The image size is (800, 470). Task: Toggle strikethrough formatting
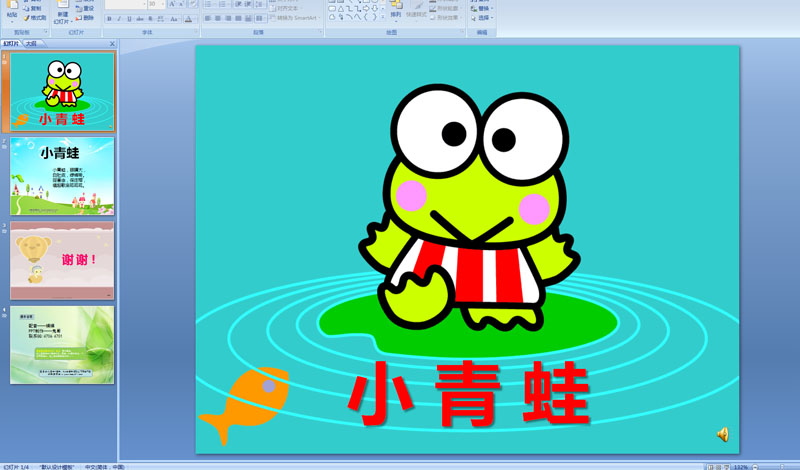tap(140, 19)
